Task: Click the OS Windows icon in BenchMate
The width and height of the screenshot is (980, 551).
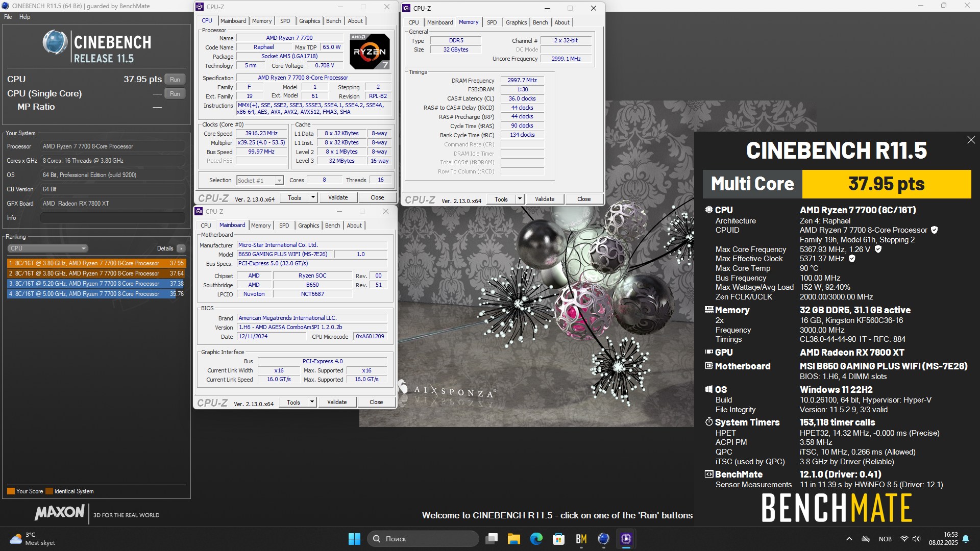Action: pyautogui.click(x=708, y=389)
